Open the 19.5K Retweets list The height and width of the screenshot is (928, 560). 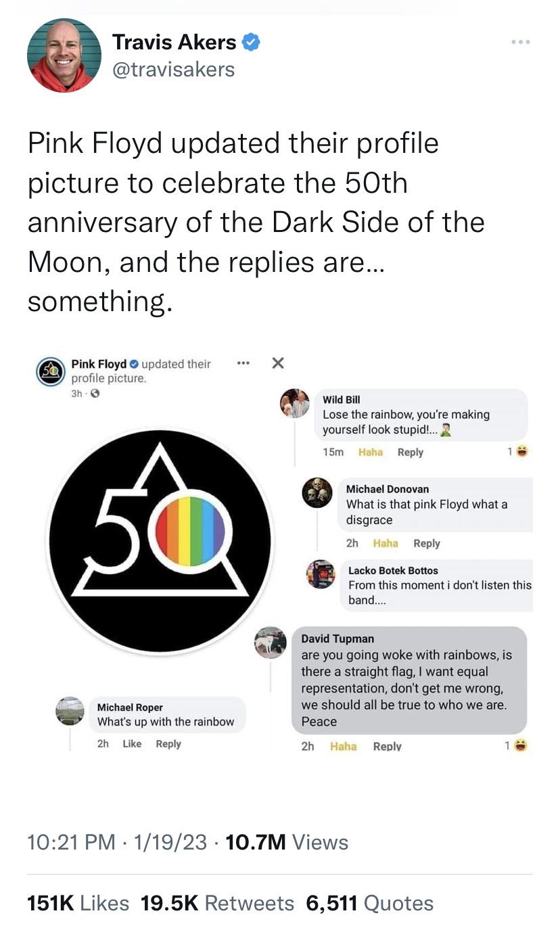[x=217, y=903]
